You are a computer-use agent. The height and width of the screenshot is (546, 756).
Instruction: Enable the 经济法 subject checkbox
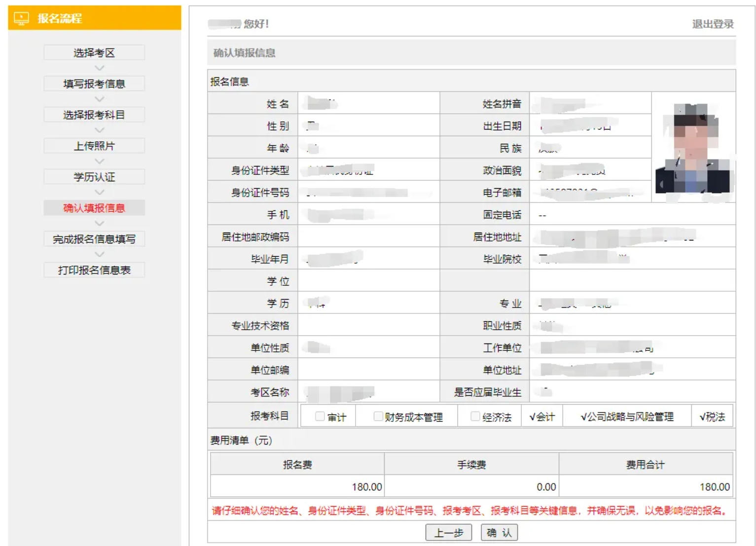pyautogui.click(x=475, y=416)
